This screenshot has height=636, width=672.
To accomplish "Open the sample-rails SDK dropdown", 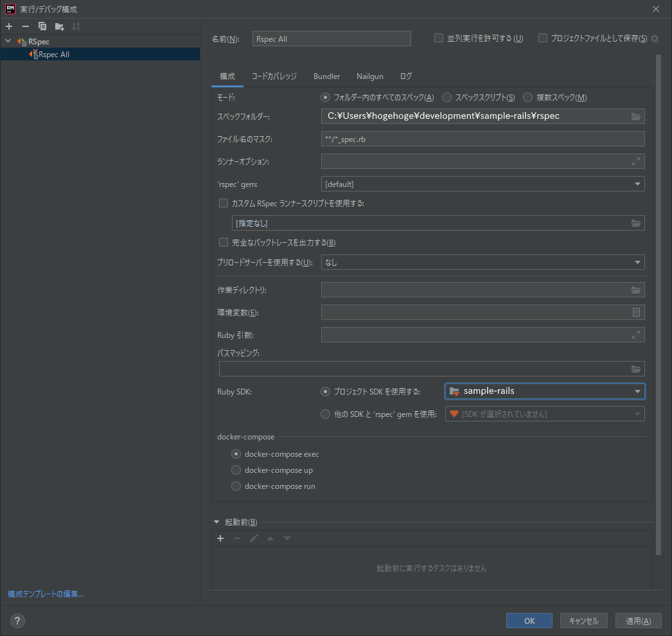I will coord(545,391).
